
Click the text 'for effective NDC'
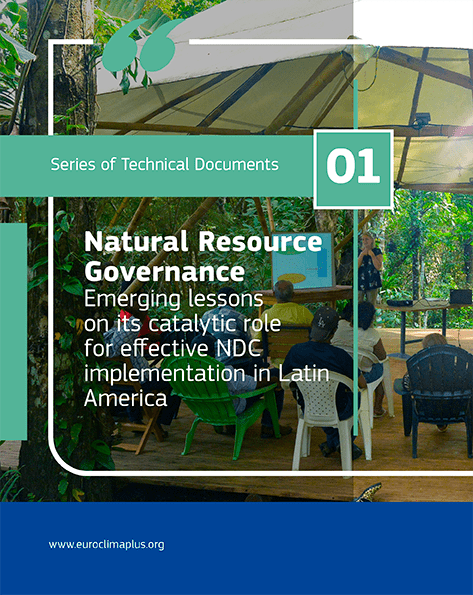click(x=173, y=348)
